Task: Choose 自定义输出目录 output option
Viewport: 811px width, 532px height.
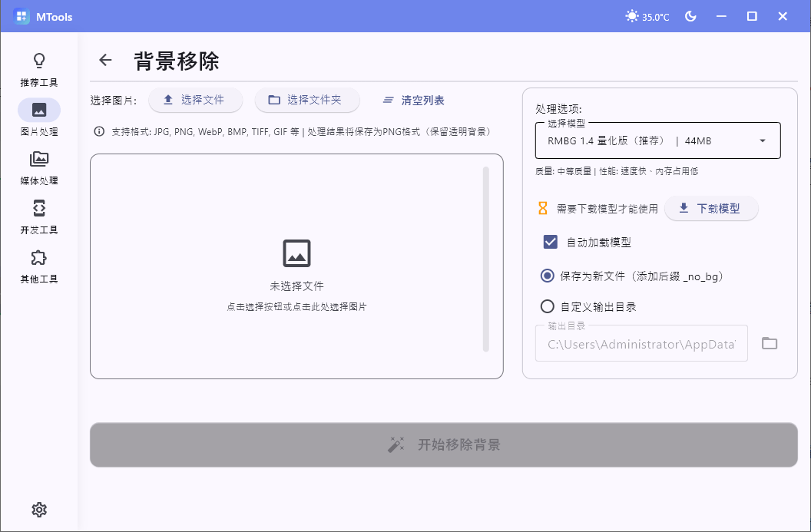Action: click(546, 306)
